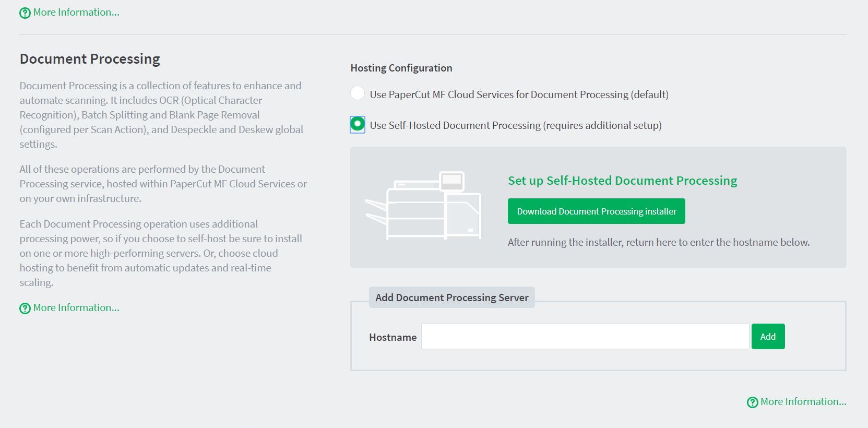The width and height of the screenshot is (868, 428).
Task: Select Self-Hosted Document Processing radio option
Action: pyautogui.click(x=358, y=124)
